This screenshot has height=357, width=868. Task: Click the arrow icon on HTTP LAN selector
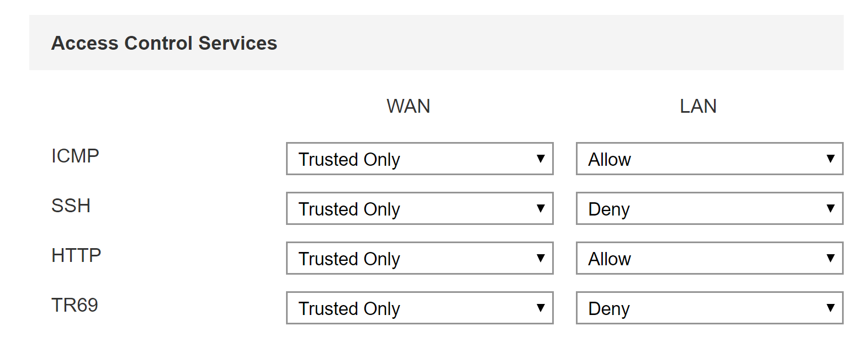coord(830,259)
